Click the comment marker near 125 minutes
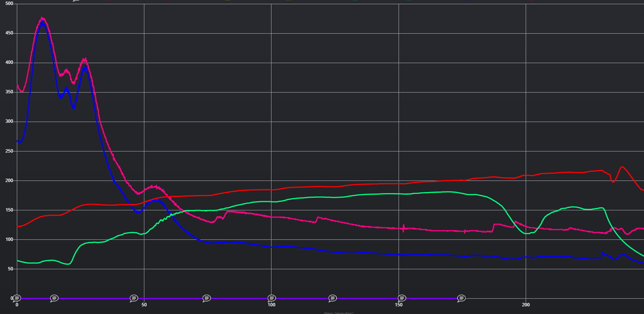 pyautogui.click(x=333, y=298)
